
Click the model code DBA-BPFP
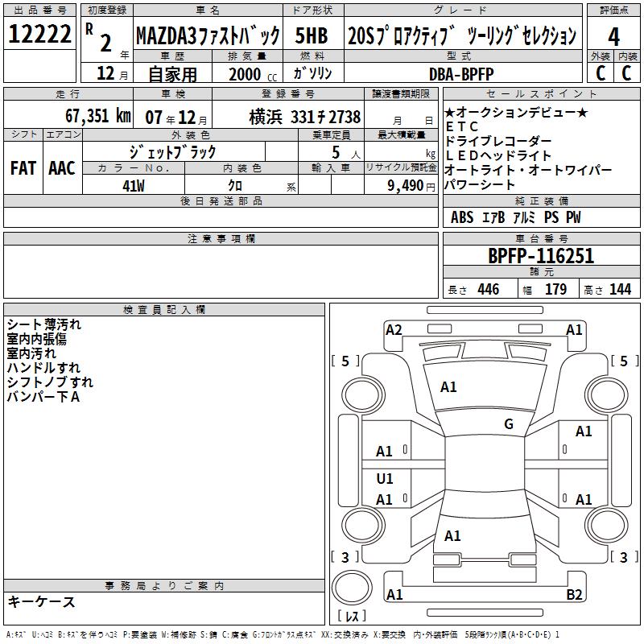tap(459, 74)
